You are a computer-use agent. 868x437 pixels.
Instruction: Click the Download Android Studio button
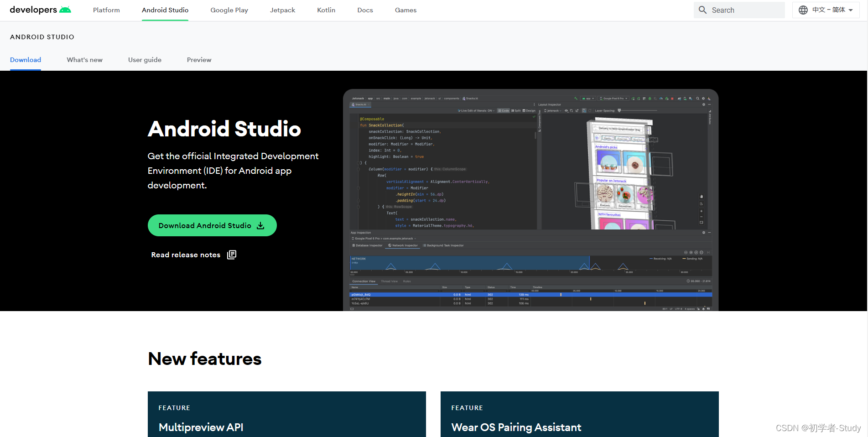pos(212,225)
